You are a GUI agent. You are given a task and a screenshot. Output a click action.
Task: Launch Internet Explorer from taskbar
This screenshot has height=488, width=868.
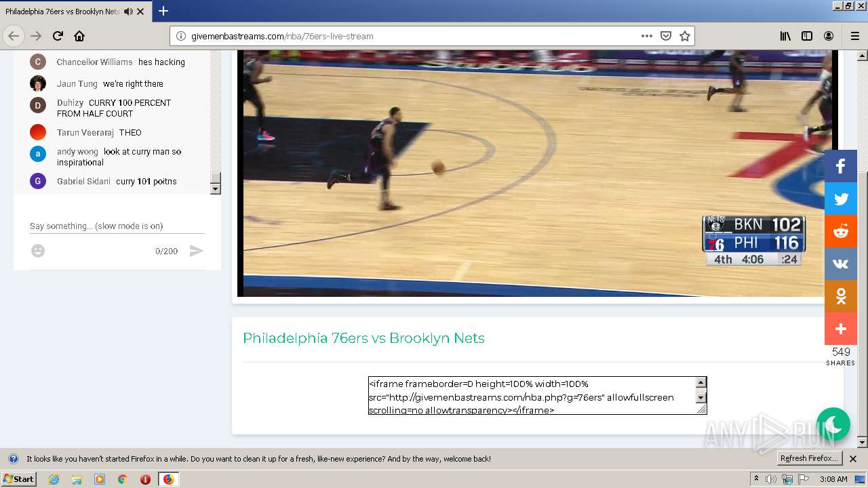click(54, 479)
